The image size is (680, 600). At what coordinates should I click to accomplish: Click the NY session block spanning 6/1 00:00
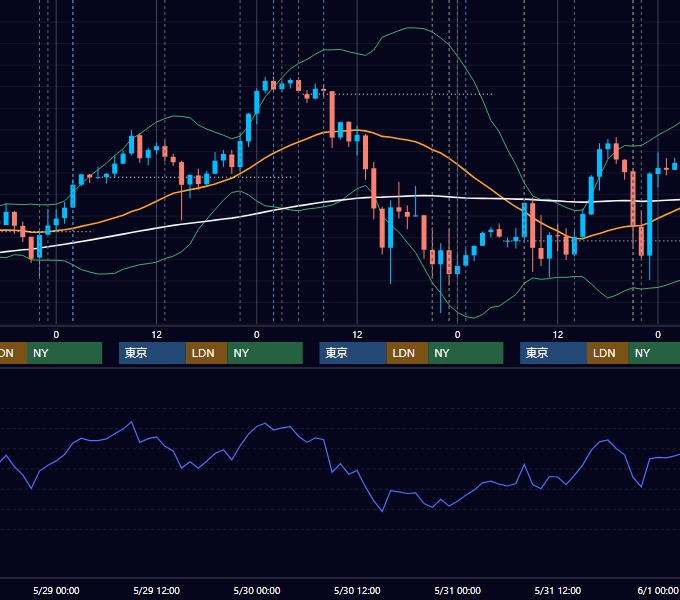point(654,353)
